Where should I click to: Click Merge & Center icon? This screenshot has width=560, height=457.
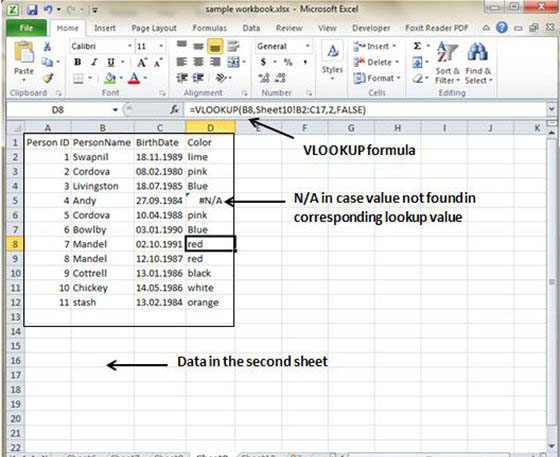[x=233, y=62]
